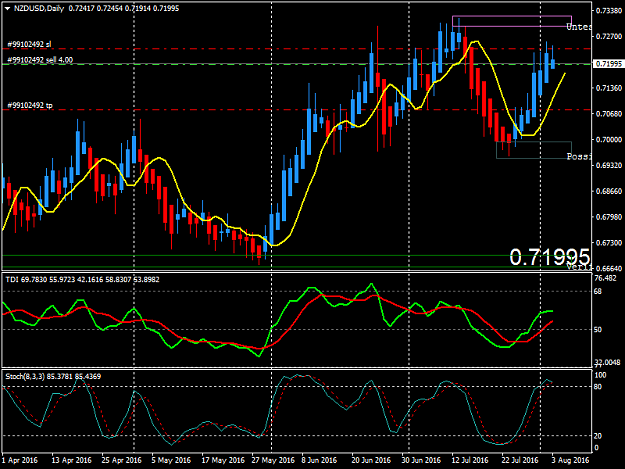
Task: Select the '#99102492 sl' stop loss label
Action: point(29,44)
